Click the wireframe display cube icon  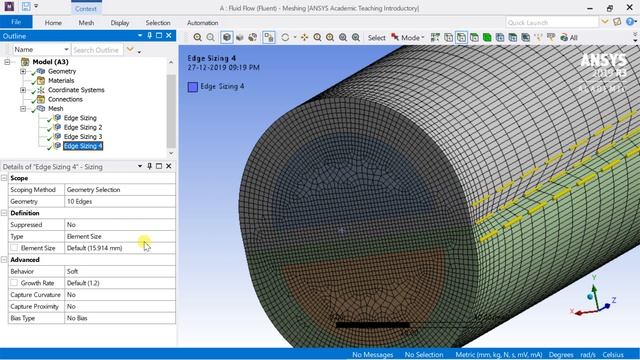pos(240,38)
